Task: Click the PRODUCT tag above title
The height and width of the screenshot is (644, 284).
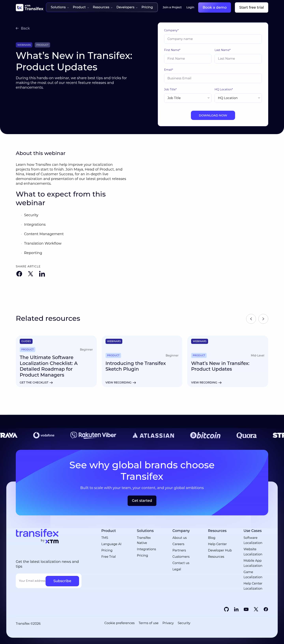Action: 42,45
